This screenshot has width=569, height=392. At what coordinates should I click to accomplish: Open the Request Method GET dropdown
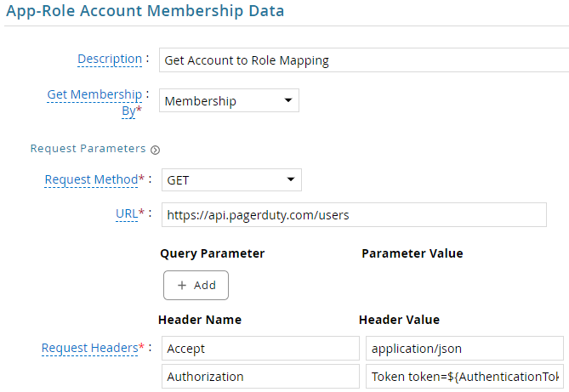coord(231,179)
